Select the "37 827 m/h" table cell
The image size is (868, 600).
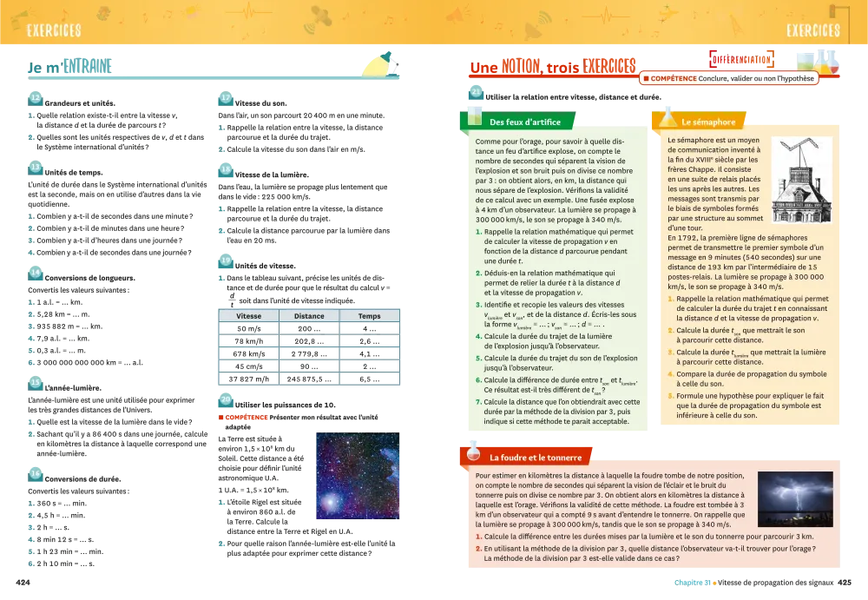tap(248, 379)
